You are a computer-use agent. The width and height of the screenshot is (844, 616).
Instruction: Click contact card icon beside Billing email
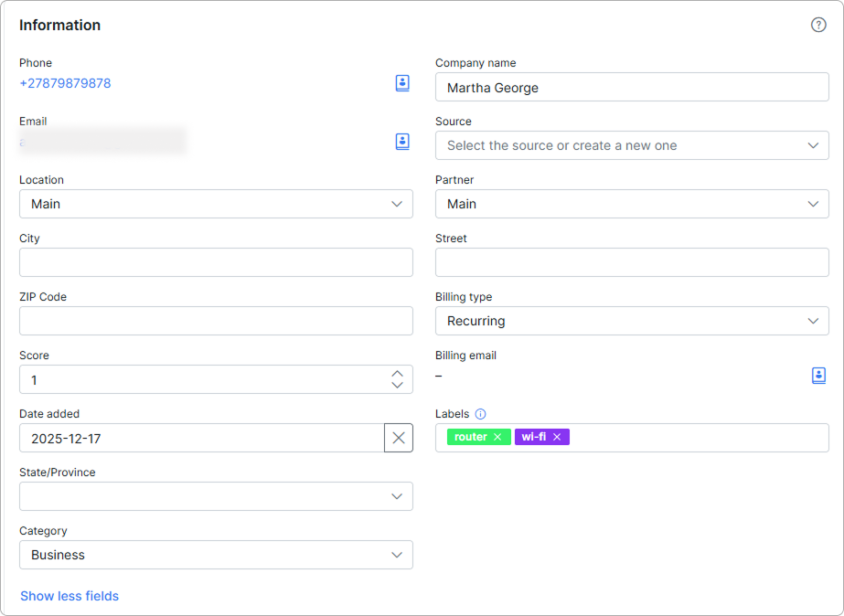pyautogui.click(x=818, y=376)
